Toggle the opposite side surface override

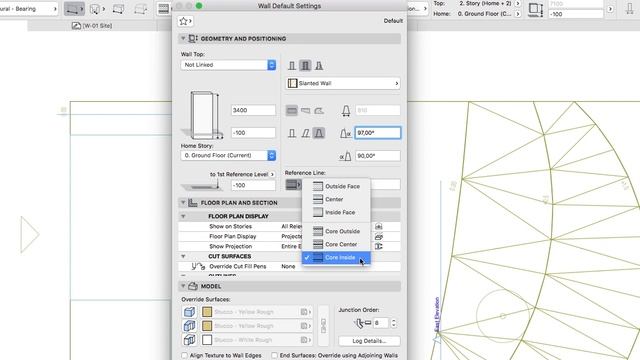click(189, 326)
